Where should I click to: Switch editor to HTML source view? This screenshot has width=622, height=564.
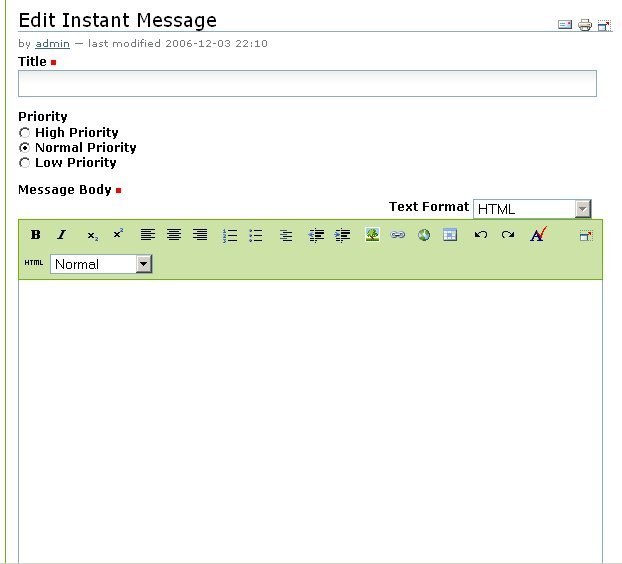34,264
